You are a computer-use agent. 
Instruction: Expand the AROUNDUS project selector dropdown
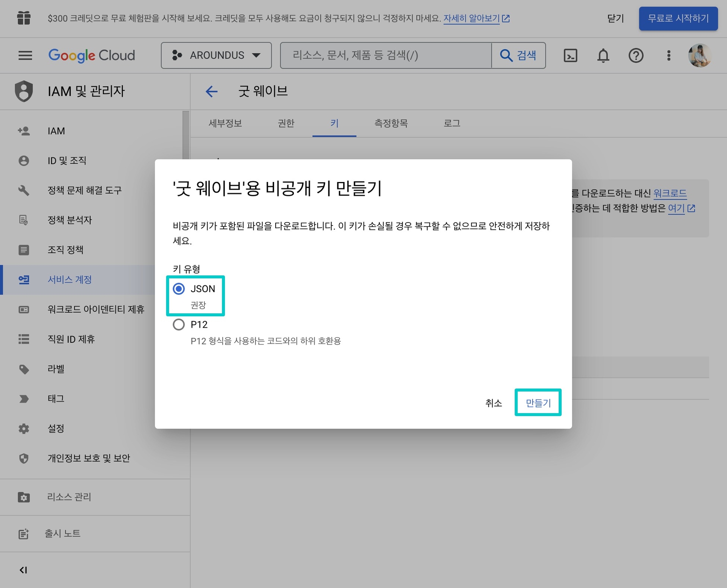coord(216,56)
